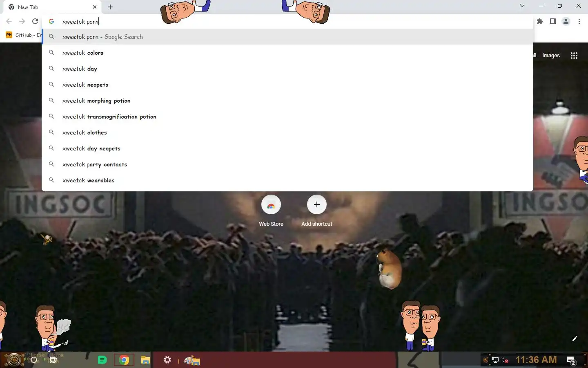Viewport: 588px width, 368px height.
Task: Select the 'xweetok colors' suggestion
Action: (287, 53)
